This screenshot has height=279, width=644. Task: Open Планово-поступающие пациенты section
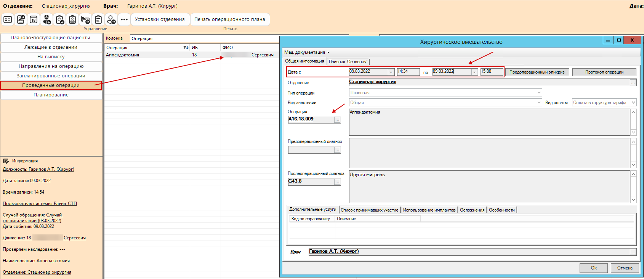point(51,38)
